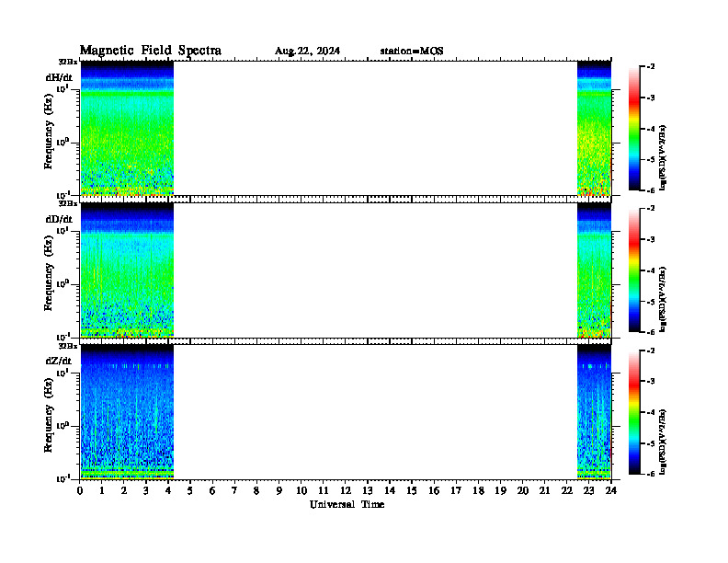The height and width of the screenshot is (563, 728).
Task: Click the dZ/dt color scale bar
Action: [x=634, y=412]
